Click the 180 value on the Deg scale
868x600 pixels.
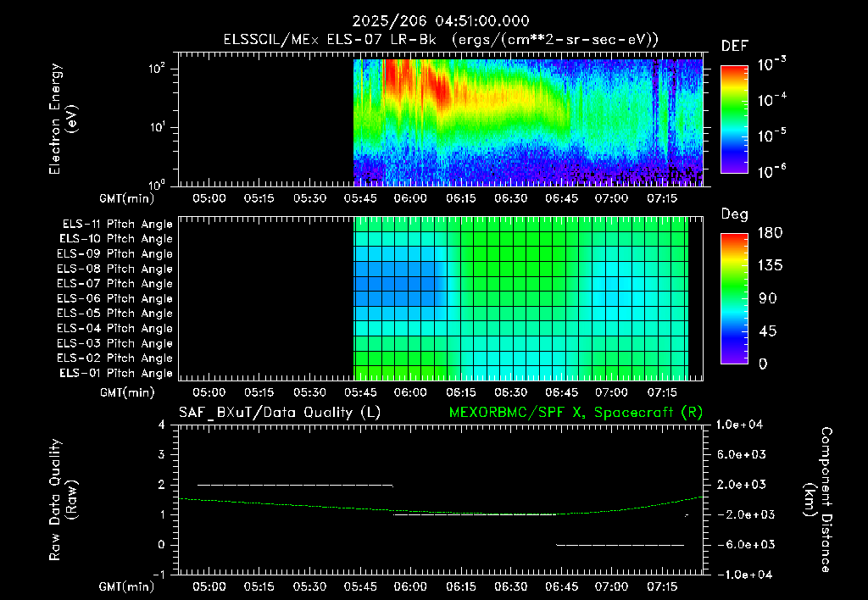pyautogui.click(x=771, y=232)
